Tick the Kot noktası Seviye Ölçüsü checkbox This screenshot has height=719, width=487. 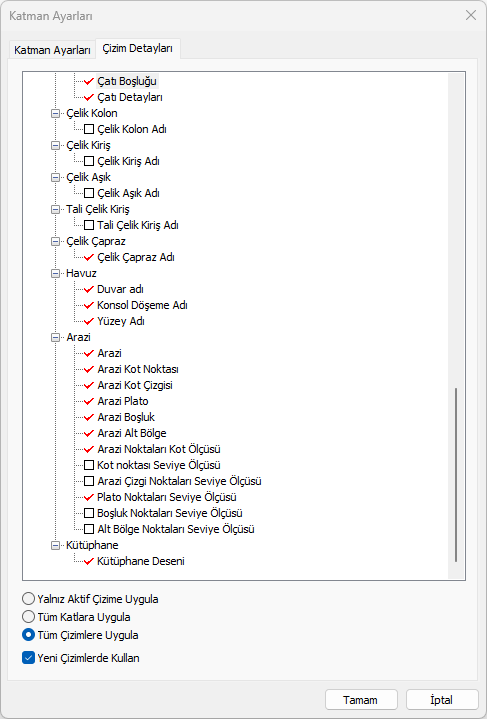(x=89, y=465)
